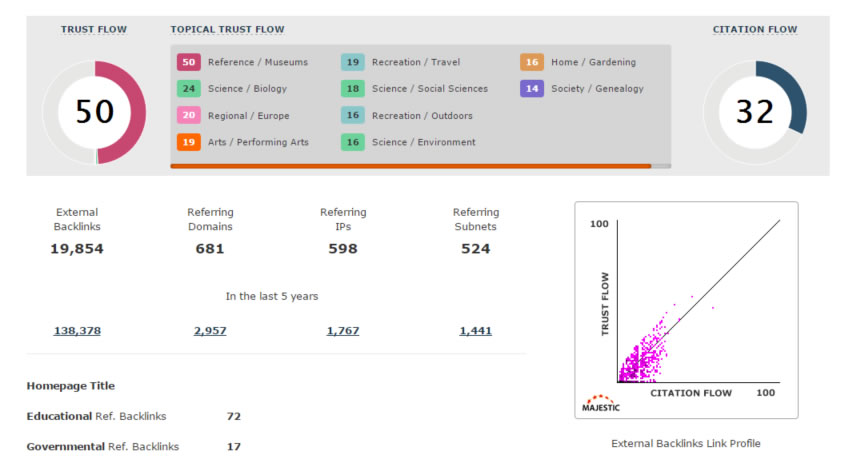The width and height of the screenshot is (858, 462).
Task: Select the educational backlinks count 72
Action: [x=234, y=416]
